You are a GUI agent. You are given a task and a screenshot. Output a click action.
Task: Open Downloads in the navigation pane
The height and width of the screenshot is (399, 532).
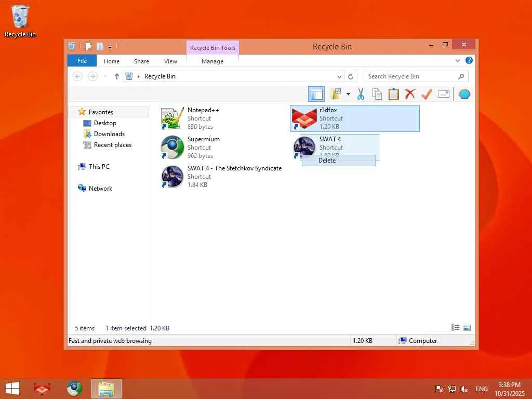click(109, 134)
